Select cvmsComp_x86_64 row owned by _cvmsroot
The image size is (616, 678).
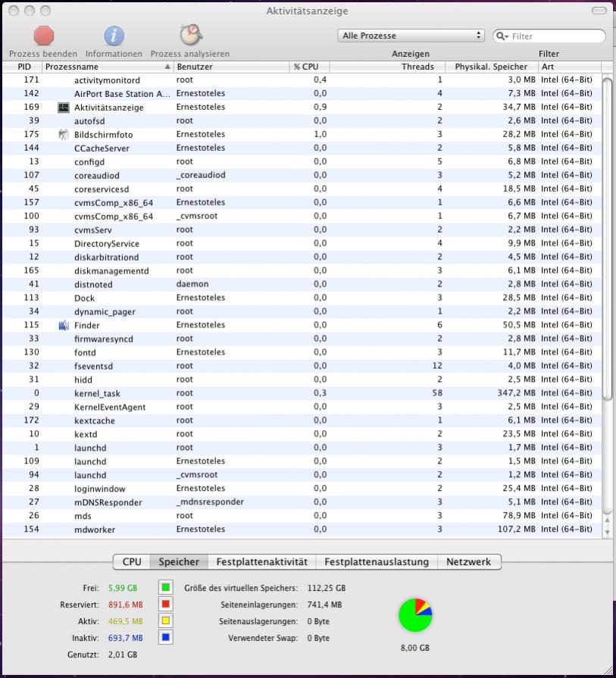point(302,216)
